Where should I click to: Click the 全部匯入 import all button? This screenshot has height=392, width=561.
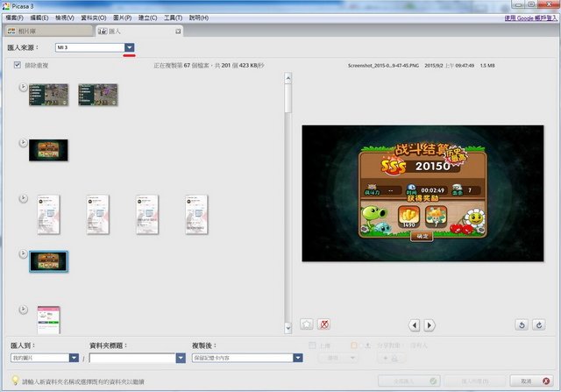coord(409,381)
